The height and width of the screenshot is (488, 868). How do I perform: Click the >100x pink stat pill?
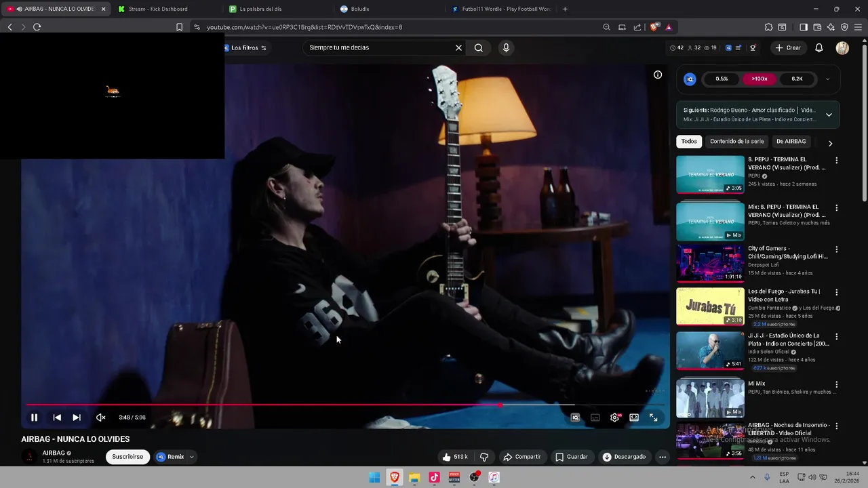[759, 79]
